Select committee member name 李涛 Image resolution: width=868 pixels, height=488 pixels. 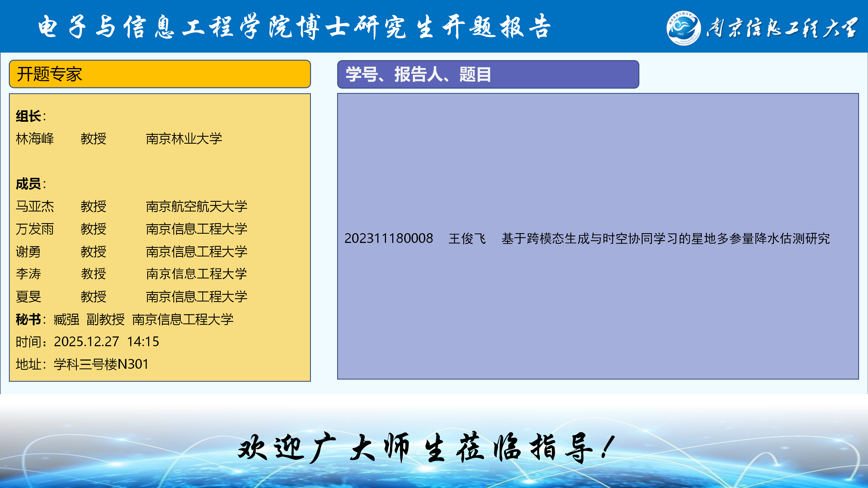[x=28, y=274]
